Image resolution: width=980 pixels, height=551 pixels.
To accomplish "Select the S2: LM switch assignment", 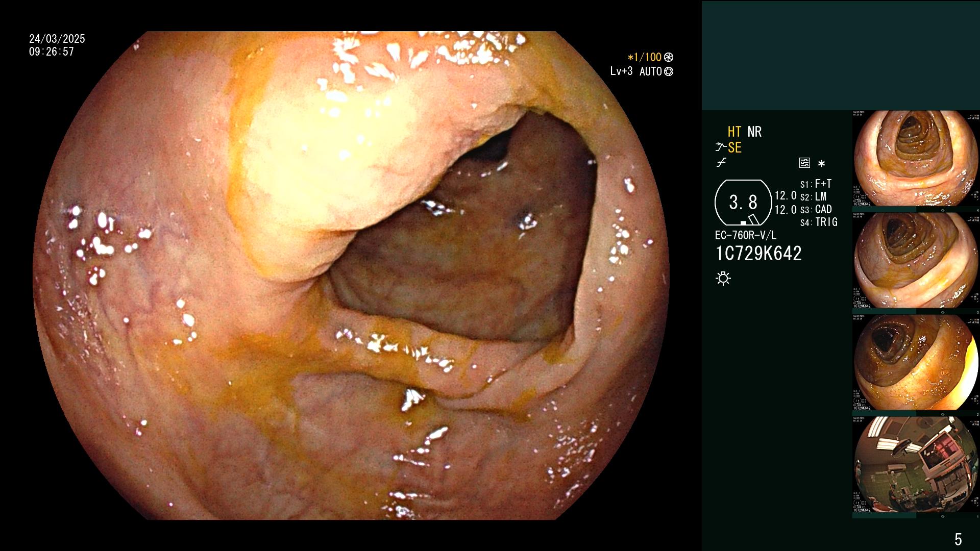I will pos(813,196).
